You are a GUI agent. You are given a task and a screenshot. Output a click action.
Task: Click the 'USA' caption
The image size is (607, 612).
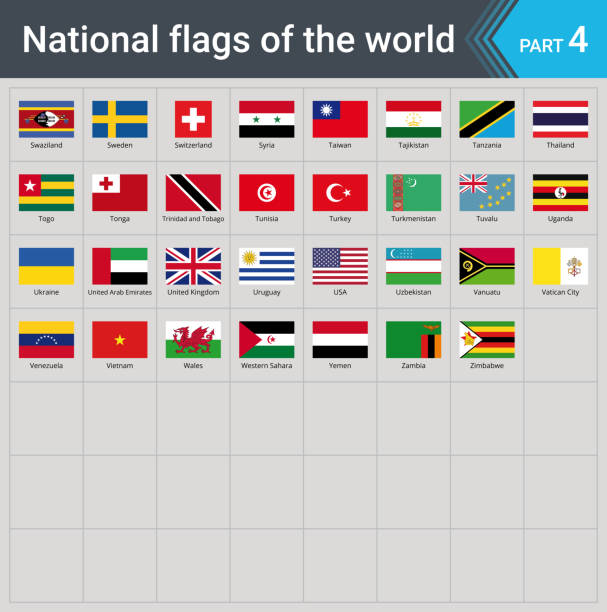click(340, 292)
